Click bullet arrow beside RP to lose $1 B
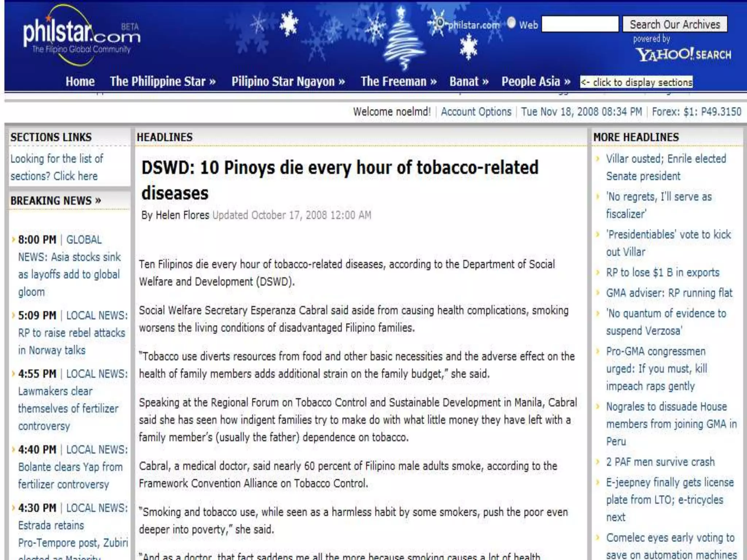The width and height of the screenshot is (747, 560). coord(598,273)
